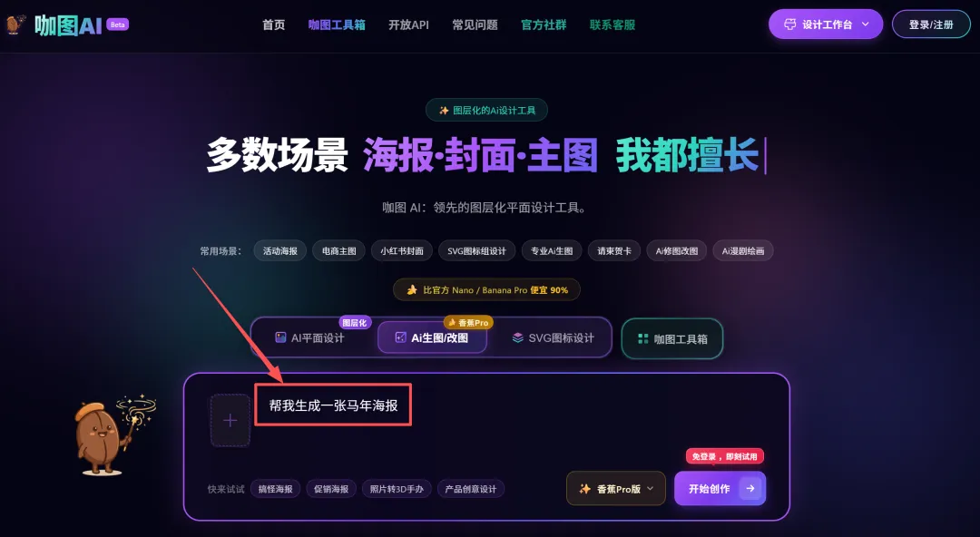The width and height of the screenshot is (980, 537).
Task: Click the plus icon to upload image
Action: point(230,420)
